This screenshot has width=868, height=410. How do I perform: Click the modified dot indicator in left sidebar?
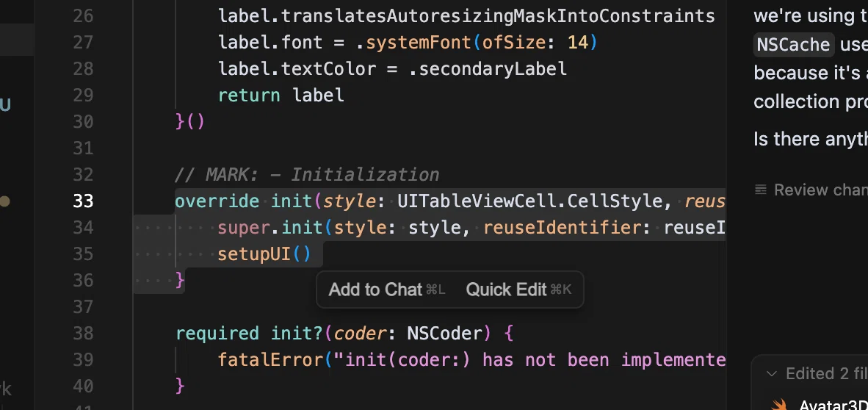[x=5, y=201]
